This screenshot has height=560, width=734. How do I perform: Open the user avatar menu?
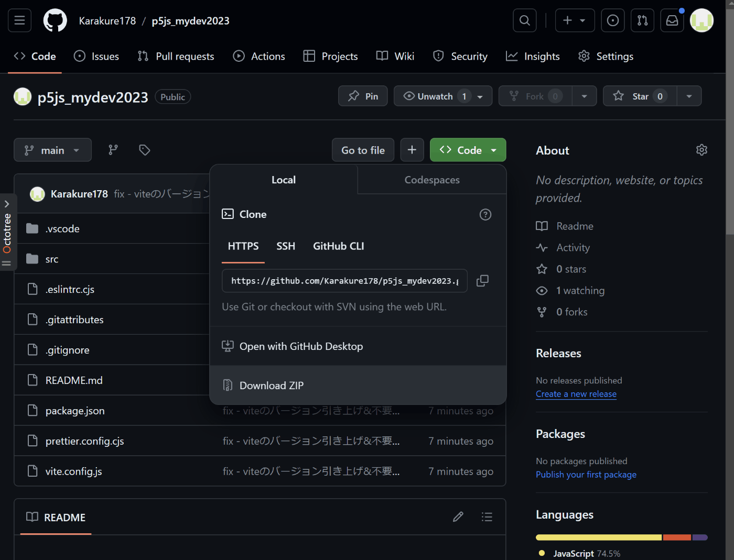coord(701,20)
